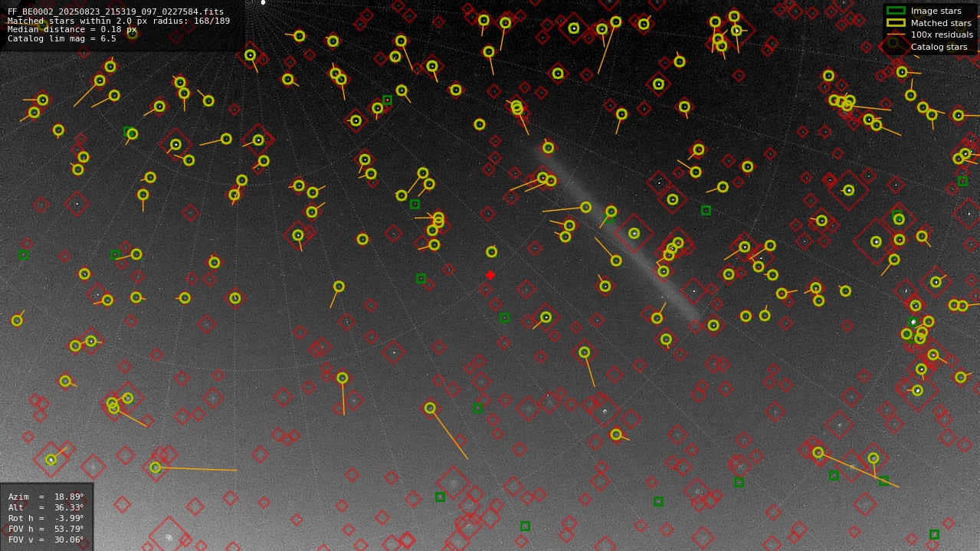Click the FF_BE0002 .fits file name

(116, 11)
